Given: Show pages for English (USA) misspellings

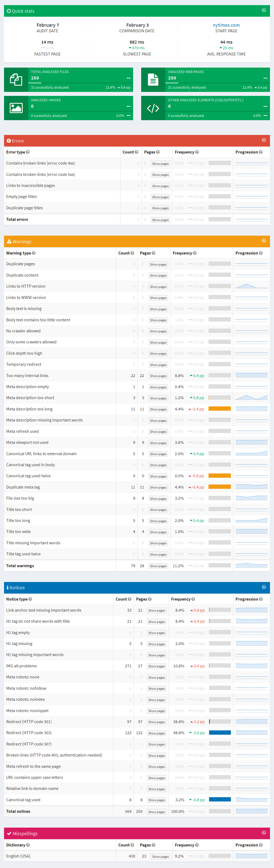Looking at the screenshot, I should [x=160, y=856].
